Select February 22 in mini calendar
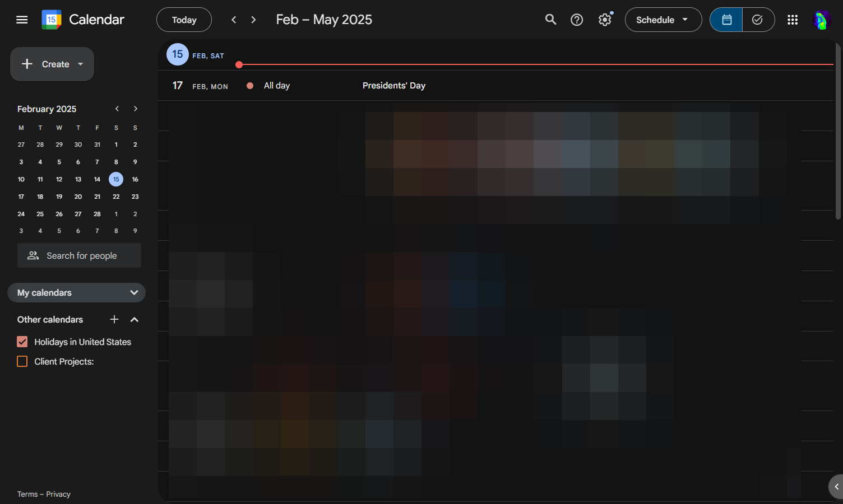 (116, 197)
